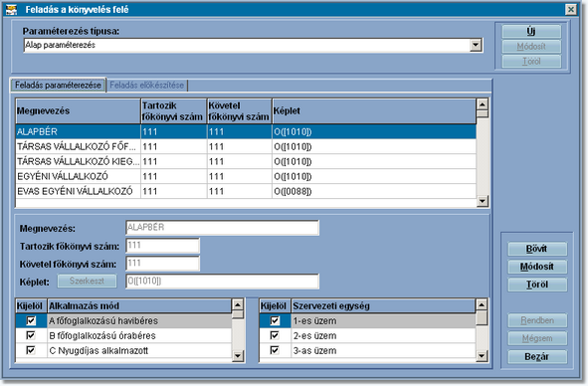Click the lower Töröl button

[537, 285]
